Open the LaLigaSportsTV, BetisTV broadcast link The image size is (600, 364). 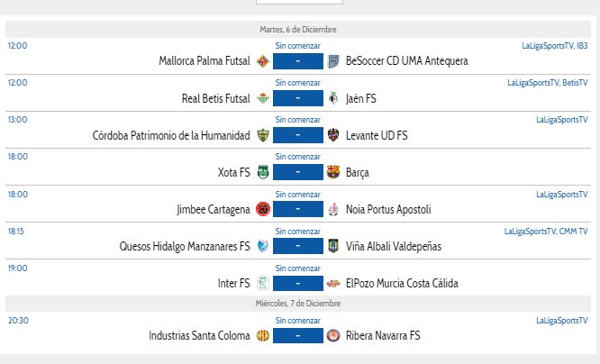[548, 83]
